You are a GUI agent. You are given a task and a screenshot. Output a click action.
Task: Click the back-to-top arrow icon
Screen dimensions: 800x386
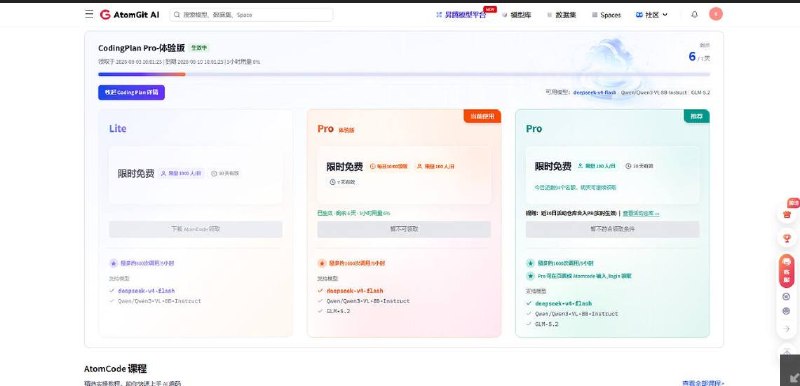pyautogui.click(x=786, y=351)
